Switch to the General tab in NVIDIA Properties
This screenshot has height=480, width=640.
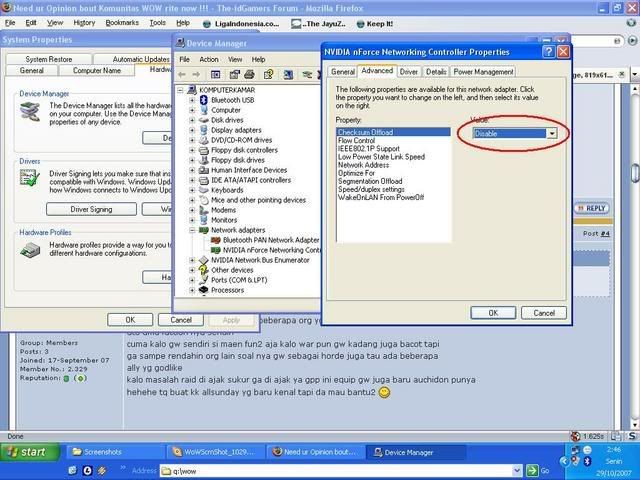coord(342,72)
